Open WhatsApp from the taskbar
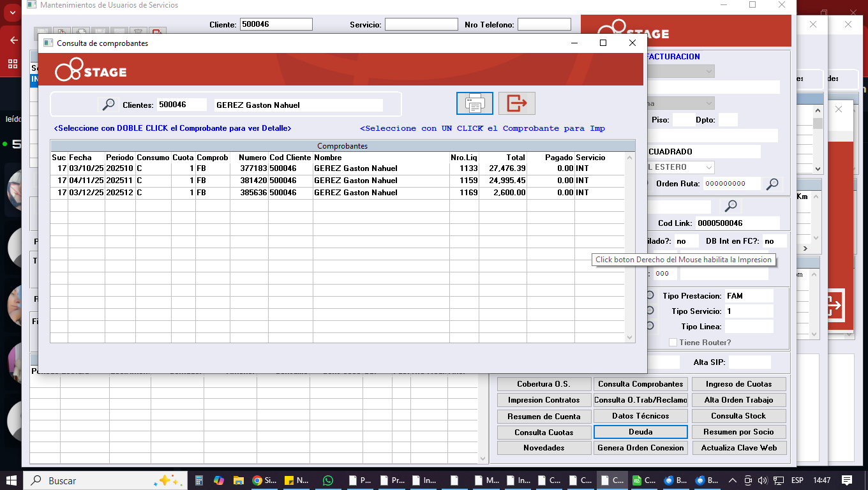 pyautogui.click(x=327, y=480)
